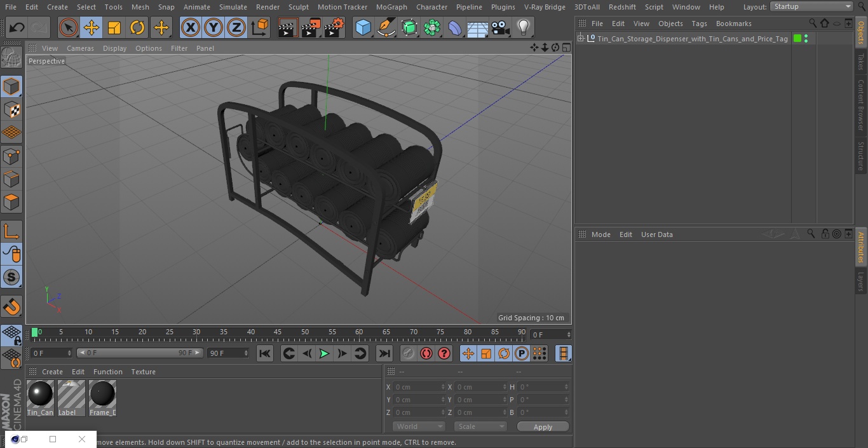Image resolution: width=868 pixels, height=448 pixels.
Task: Open the viewport Cameras menu
Action: (x=80, y=48)
